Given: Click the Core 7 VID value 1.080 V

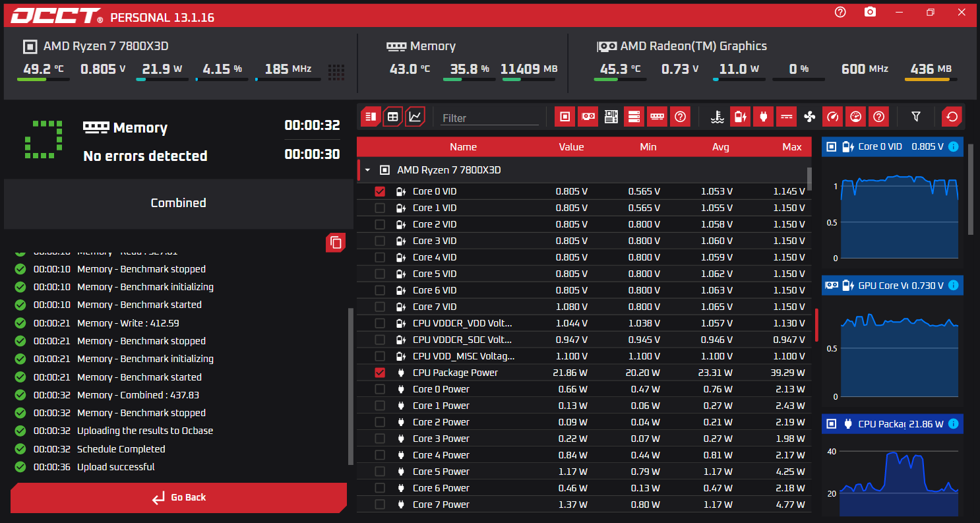Looking at the screenshot, I should [572, 307].
